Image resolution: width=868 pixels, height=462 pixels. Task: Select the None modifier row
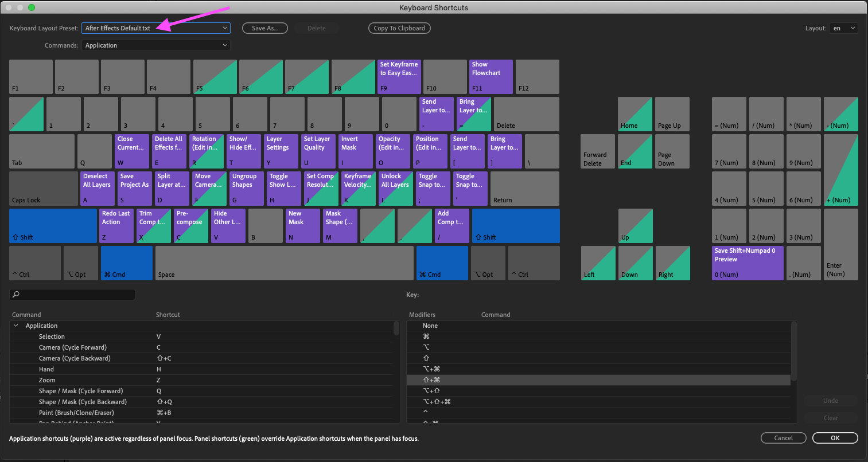click(598, 326)
